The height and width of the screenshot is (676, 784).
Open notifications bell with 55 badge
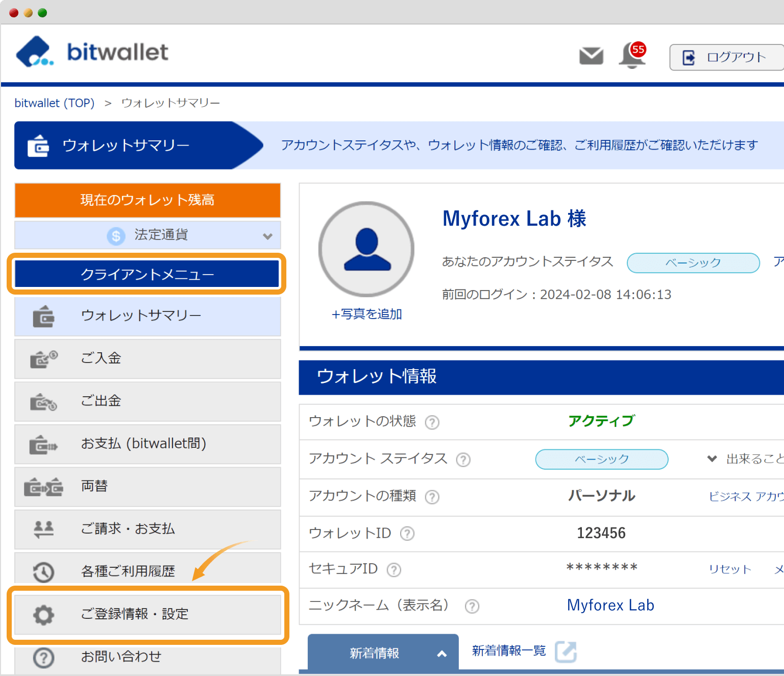point(632,55)
